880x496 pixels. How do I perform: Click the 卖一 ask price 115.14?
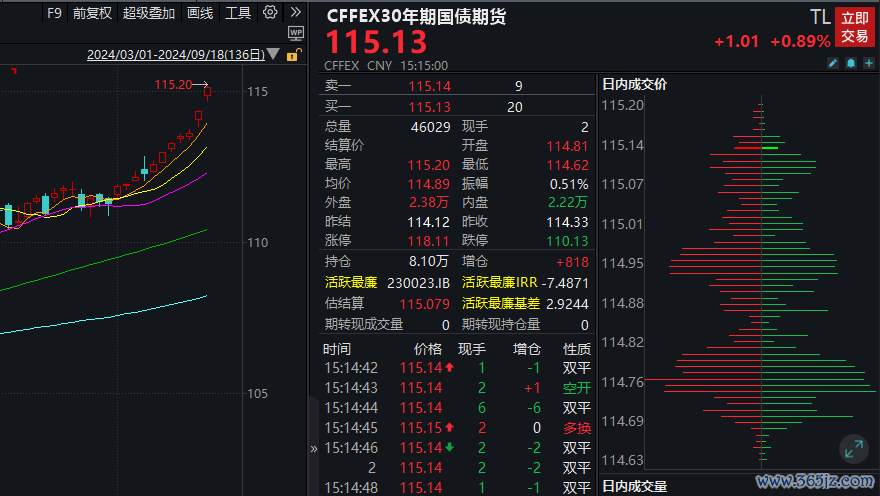429,86
